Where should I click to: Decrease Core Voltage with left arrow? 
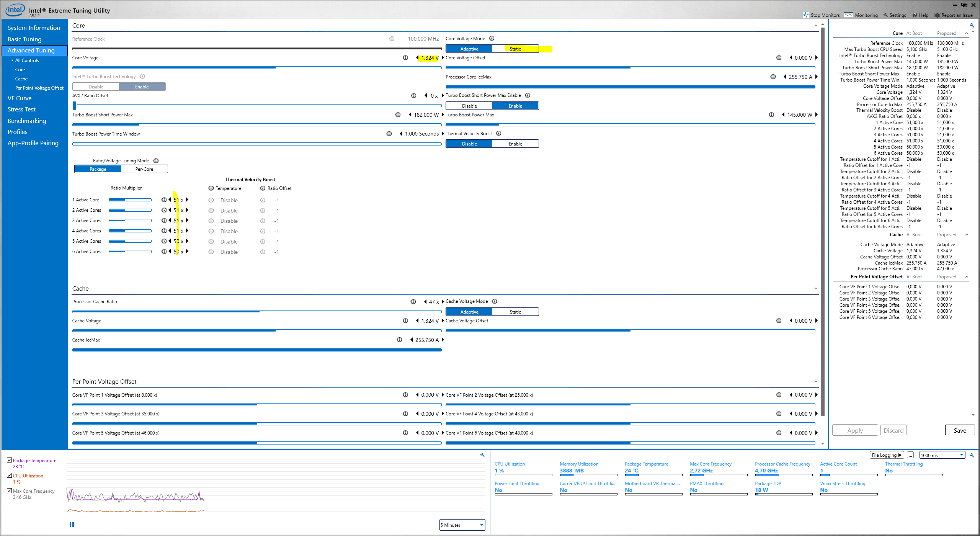417,58
